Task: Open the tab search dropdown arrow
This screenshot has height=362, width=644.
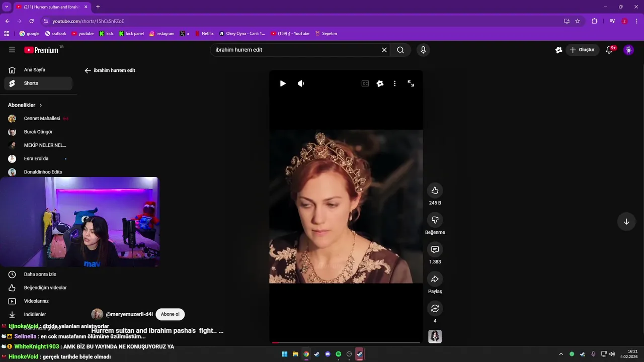Action: [7, 7]
